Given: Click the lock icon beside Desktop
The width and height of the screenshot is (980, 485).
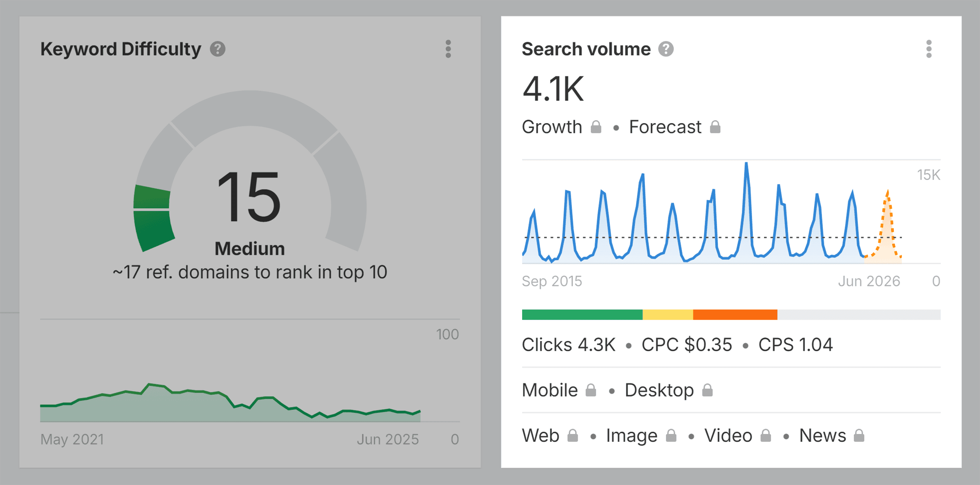Looking at the screenshot, I should 708,390.
